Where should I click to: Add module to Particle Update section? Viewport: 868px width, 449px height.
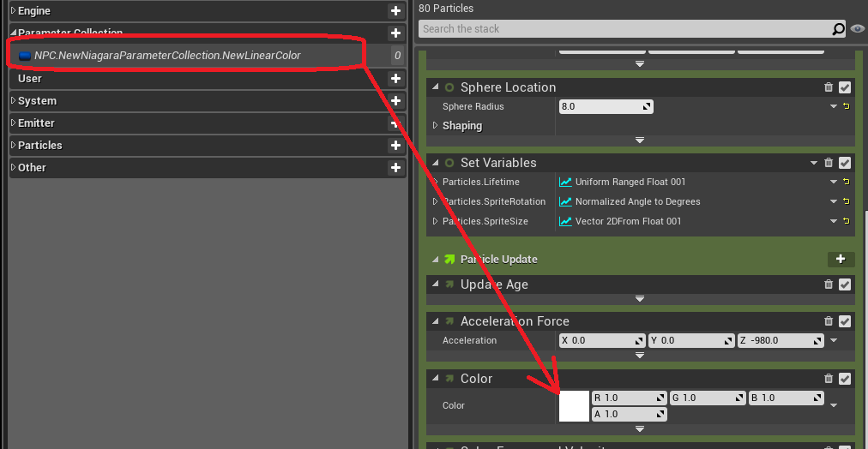[841, 260]
